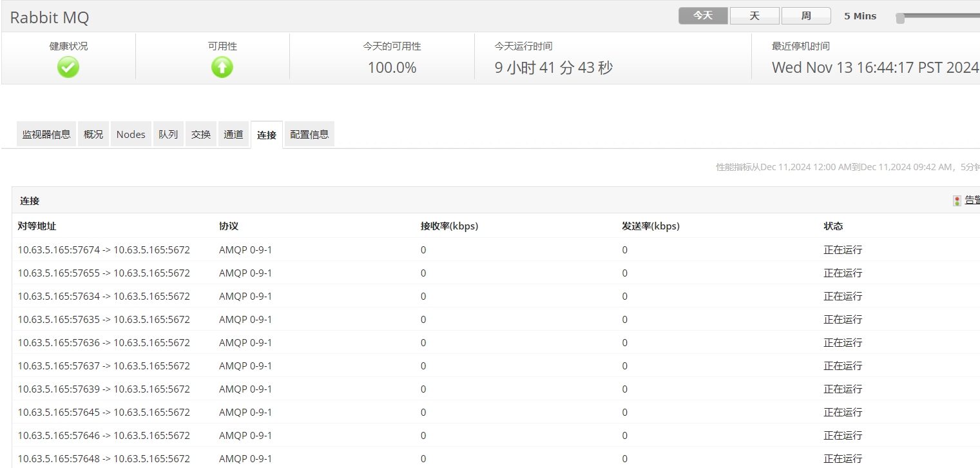Select the 周 time range button
Image resolution: width=980 pixels, height=468 pixels.
tap(806, 16)
